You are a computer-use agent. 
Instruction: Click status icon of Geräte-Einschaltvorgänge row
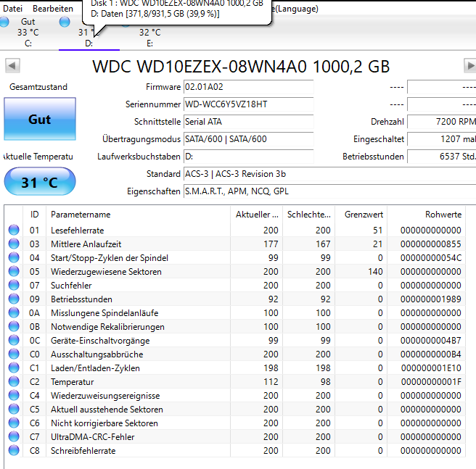pyautogui.click(x=14, y=340)
